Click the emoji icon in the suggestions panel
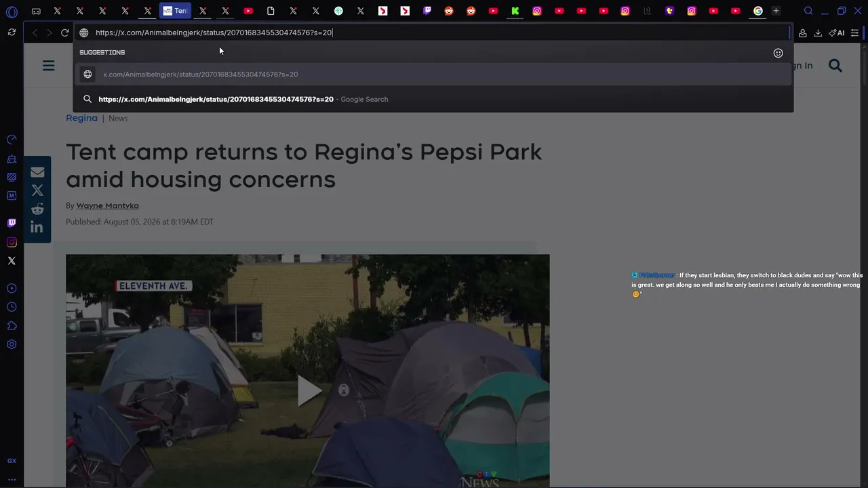 pyautogui.click(x=778, y=53)
